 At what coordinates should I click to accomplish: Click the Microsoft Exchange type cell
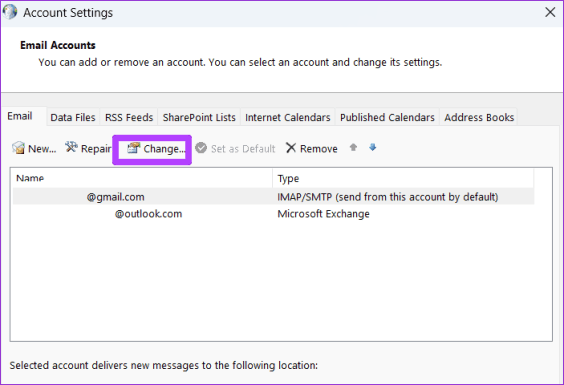click(323, 214)
